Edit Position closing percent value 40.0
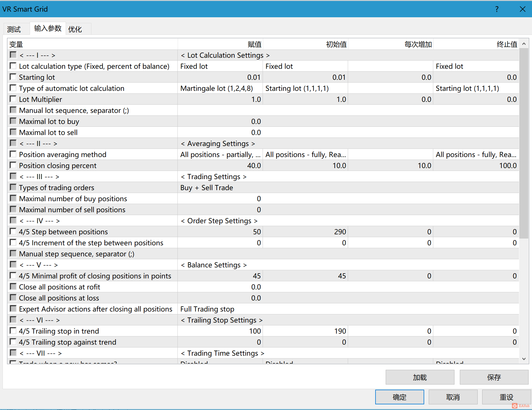The image size is (532, 410). coord(220,166)
